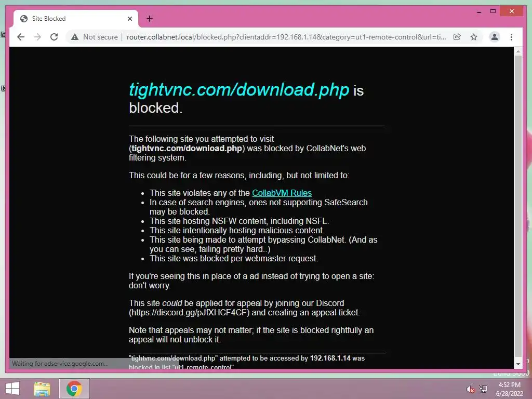Open the CollabVM Rules link
The image size is (532, 399).
point(282,193)
